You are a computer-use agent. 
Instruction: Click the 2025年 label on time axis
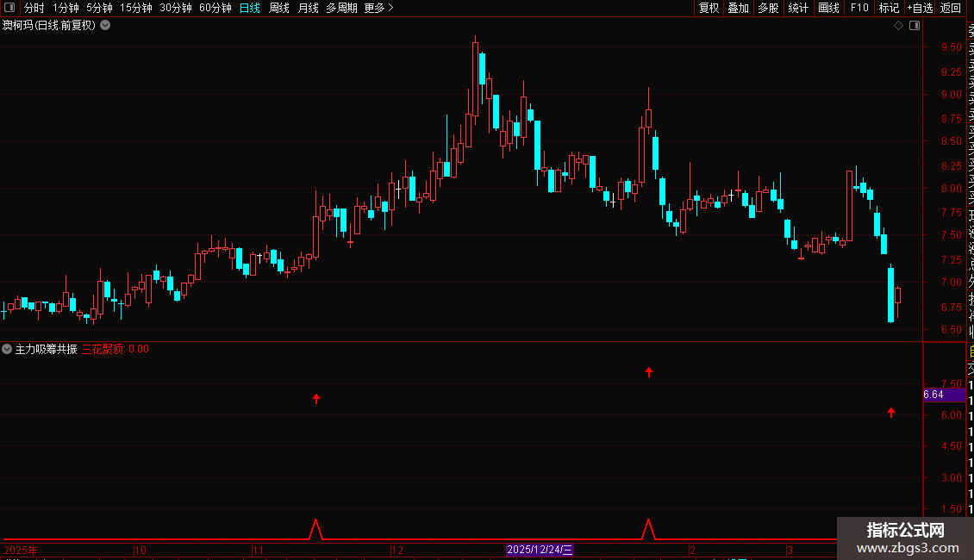pyautogui.click(x=21, y=550)
